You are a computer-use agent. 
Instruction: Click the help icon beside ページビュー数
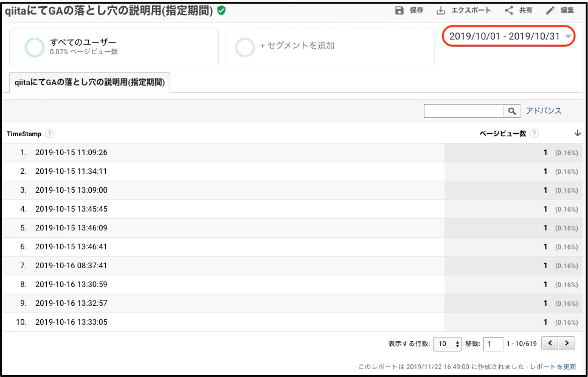[x=534, y=134]
